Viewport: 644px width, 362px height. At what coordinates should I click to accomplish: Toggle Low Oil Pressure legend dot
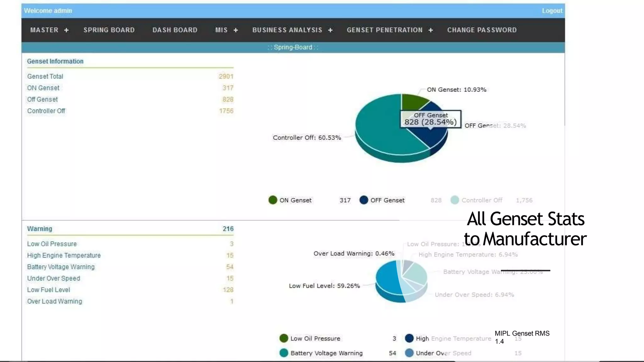pos(284,338)
